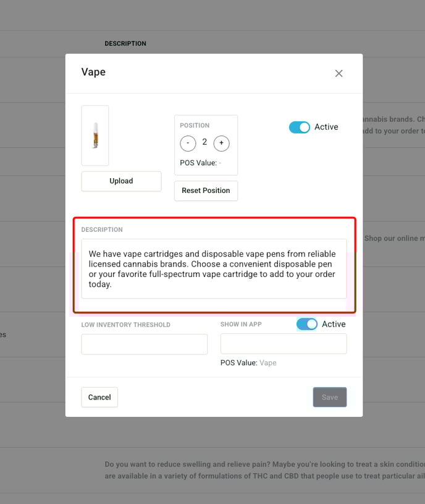Click the LOW INVENTORY THRESHOLD label
The height and width of the screenshot is (504, 425).
pos(125,325)
